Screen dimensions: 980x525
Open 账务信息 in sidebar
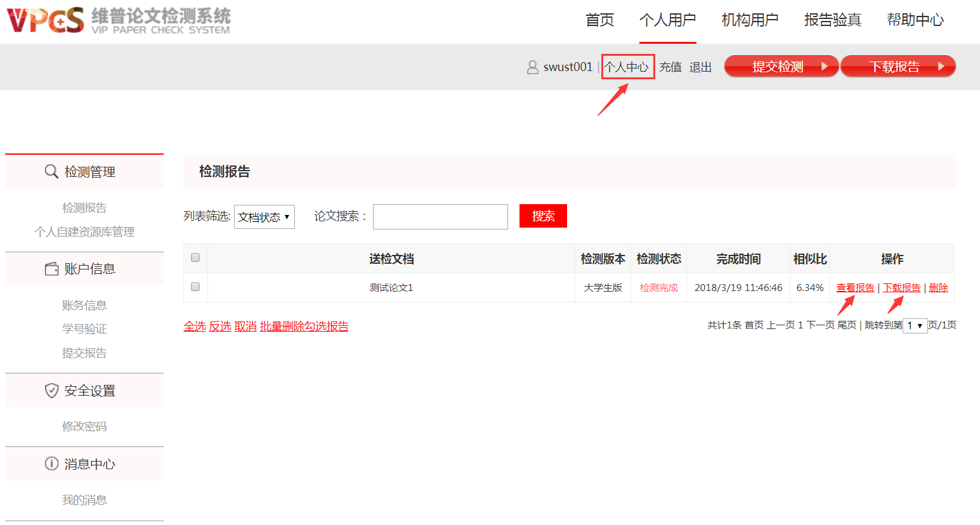point(84,305)
